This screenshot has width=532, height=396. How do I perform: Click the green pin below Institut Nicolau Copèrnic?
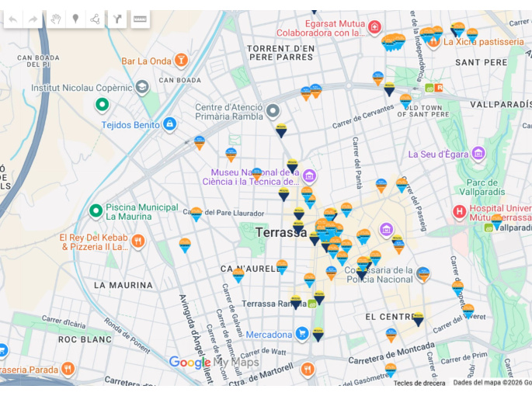[x=102, y=105]
